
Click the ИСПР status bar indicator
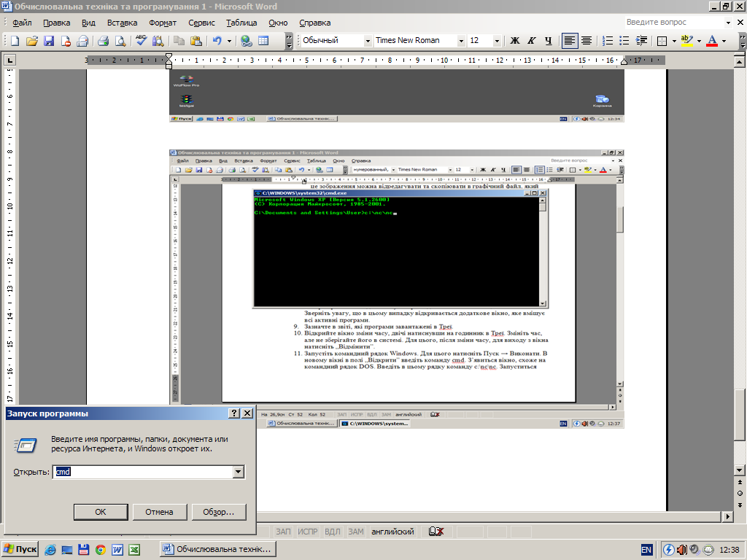pyautogui.click(x=307, y=532)
